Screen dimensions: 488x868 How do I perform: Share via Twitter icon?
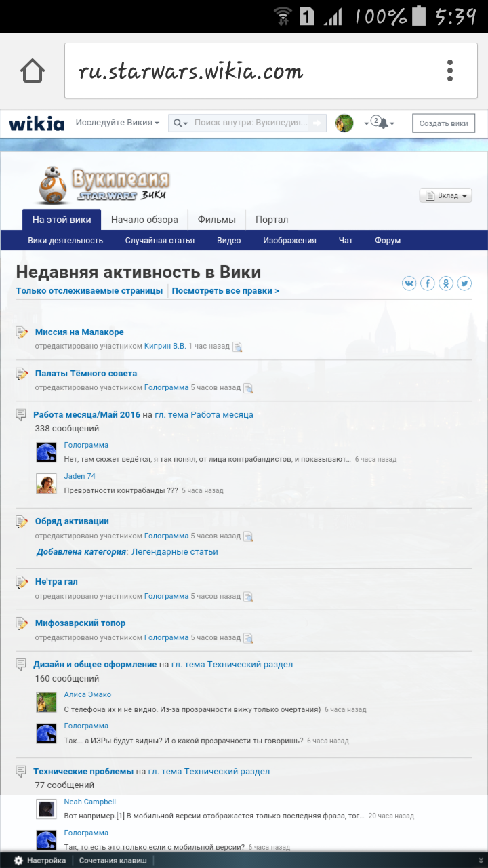pyautogui.click(x=464, y=283)
